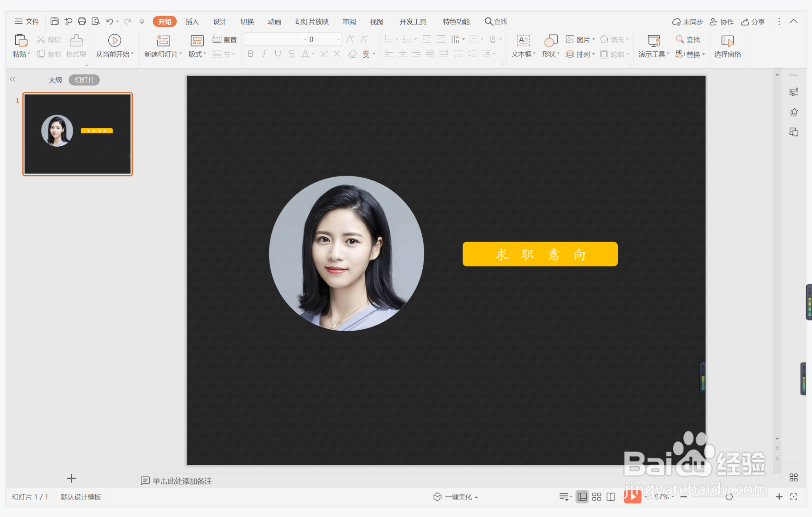Switch to Slide Sorter view
Viewport: 812px width, 517px height.
pos(597,497)
